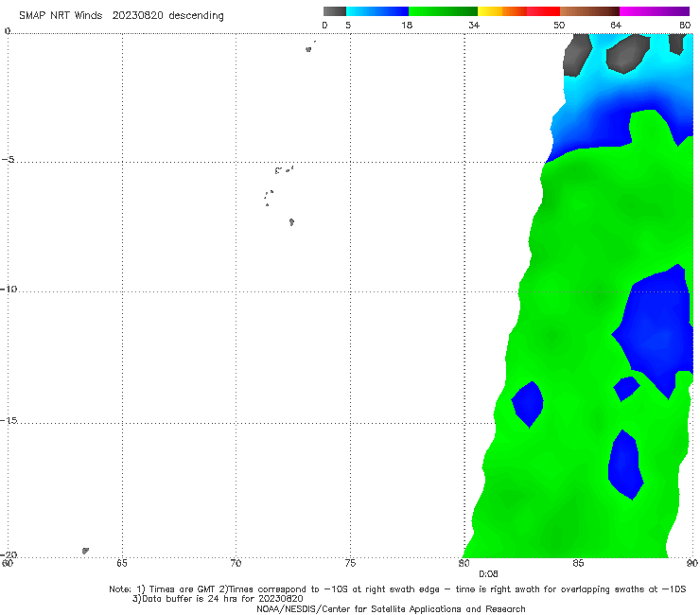This screenshot has height=615, width=700.
Task: Click the 'Data buffer is 24 hrs' note
Action: [218, 599]
